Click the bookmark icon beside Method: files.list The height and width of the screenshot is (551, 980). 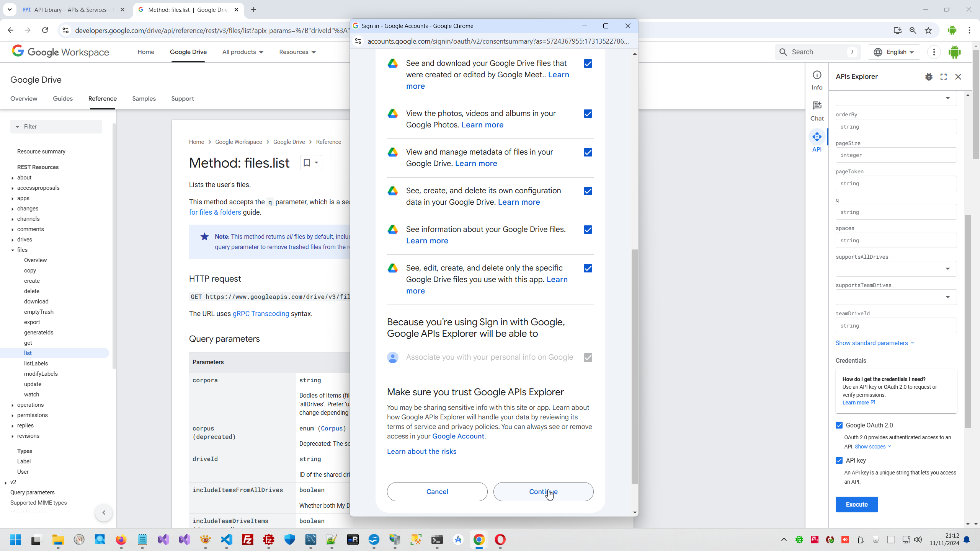[x=307, y=163]
